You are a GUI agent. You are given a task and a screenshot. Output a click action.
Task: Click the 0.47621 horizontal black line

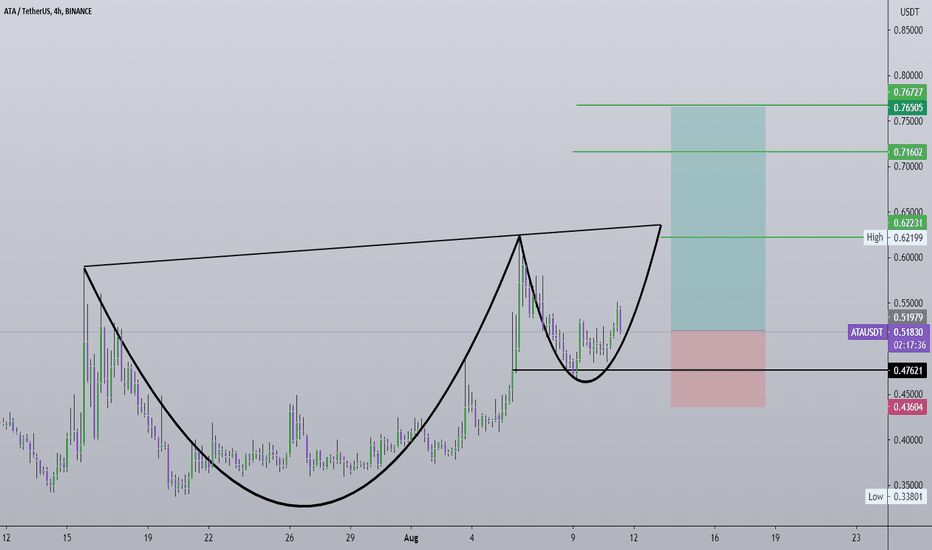click(x=700, y=370)
